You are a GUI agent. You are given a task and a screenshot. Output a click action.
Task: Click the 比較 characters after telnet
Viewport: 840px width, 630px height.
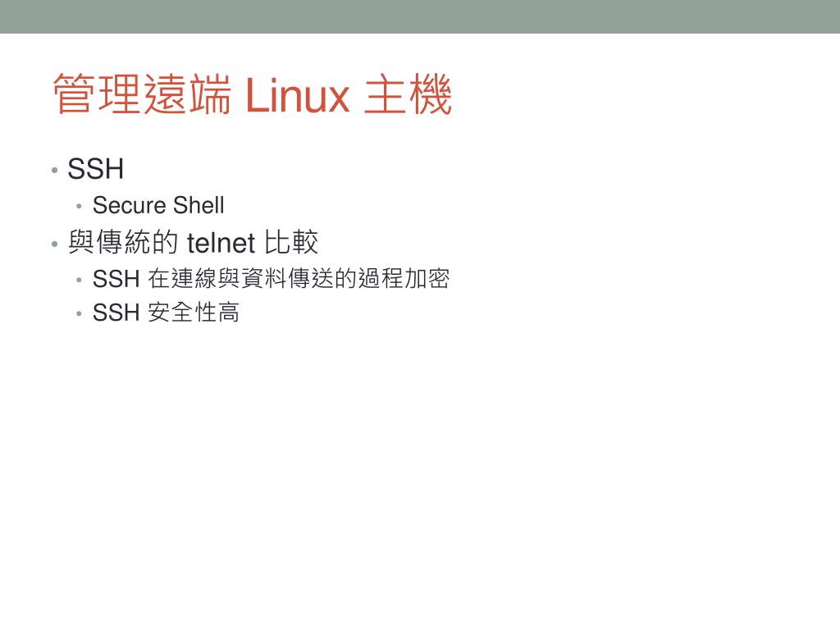[x=291, y=242]
